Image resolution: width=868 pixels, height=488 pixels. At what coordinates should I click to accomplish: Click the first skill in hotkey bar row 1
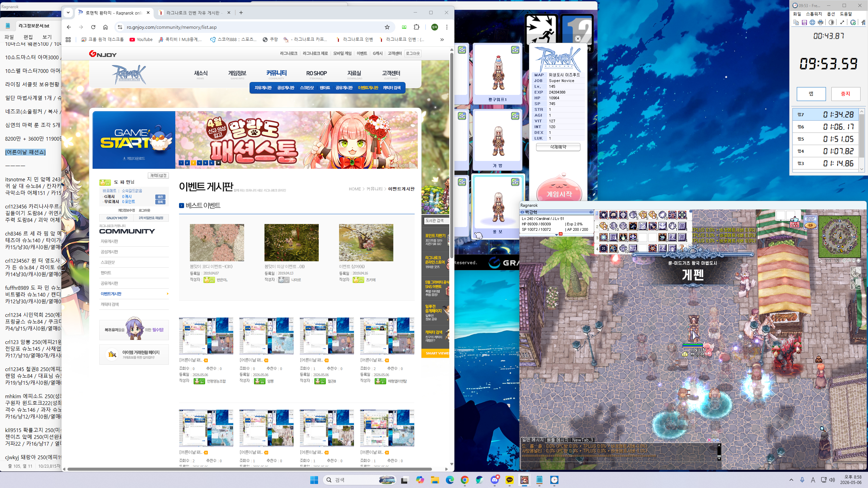pyautogui.click(x=604, y=215)
